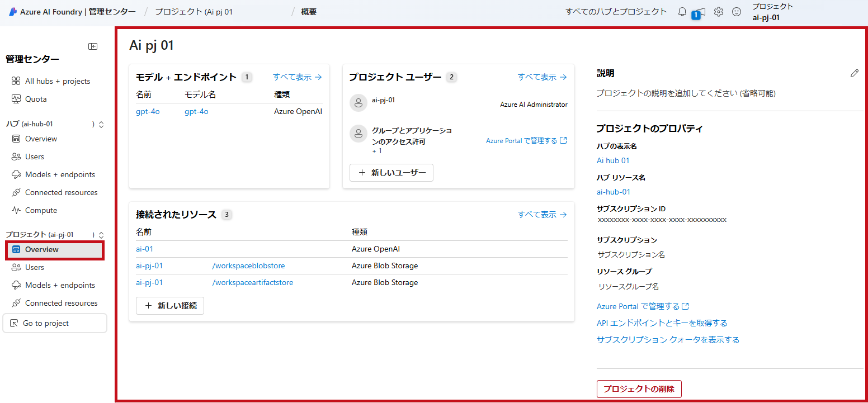Screen dimensions: 868x403
Task: Open the project ai-pj-01 account switcher
Action: [x=772, y=12]
